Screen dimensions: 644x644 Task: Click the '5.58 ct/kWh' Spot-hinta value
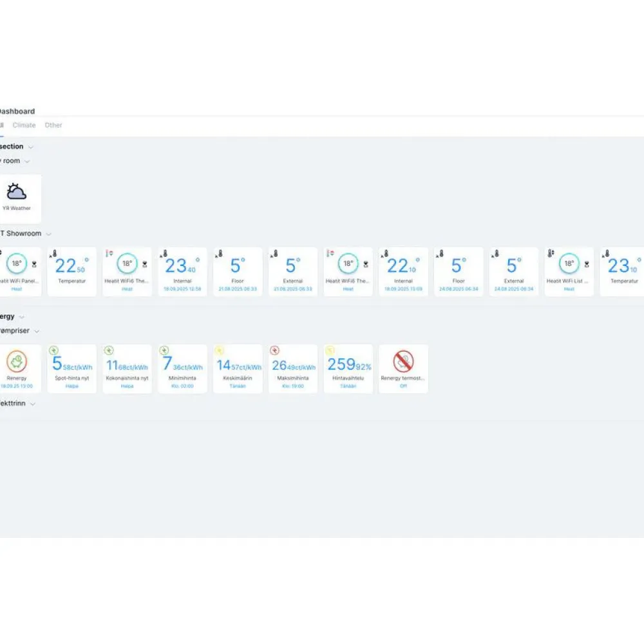click(x=72, y=363)
